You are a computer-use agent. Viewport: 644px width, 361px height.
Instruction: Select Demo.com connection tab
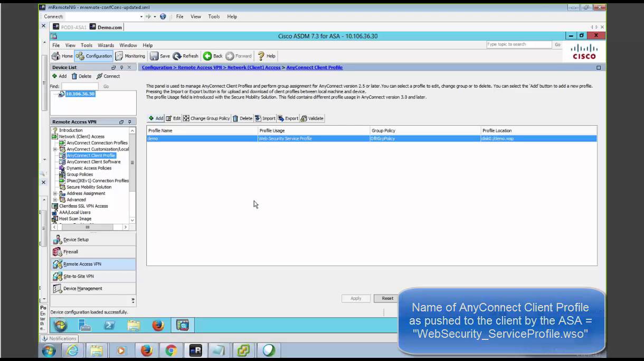click(106, 27)
